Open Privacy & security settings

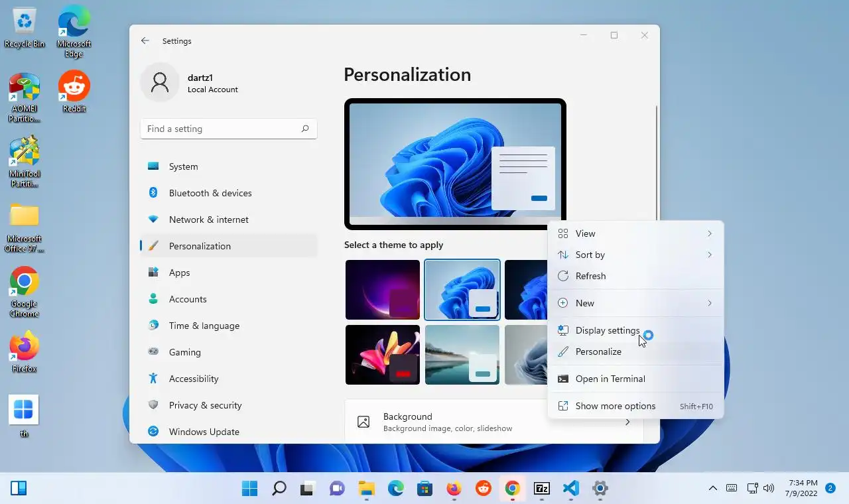[x=229, y=405]
